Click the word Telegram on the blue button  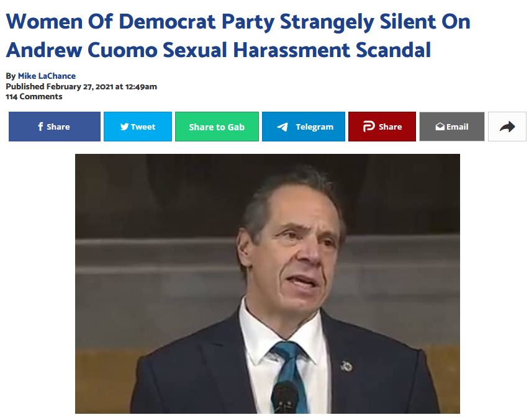tap(314, 127)
